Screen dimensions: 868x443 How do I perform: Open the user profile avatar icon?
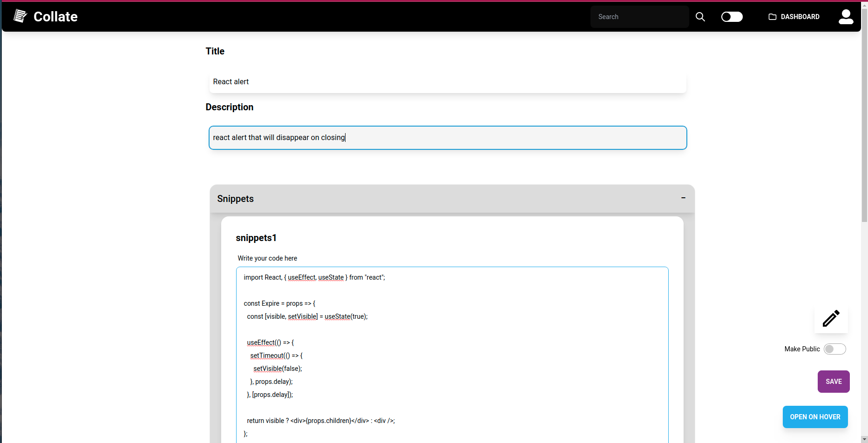pyautogui.click(x=846, y=17)
